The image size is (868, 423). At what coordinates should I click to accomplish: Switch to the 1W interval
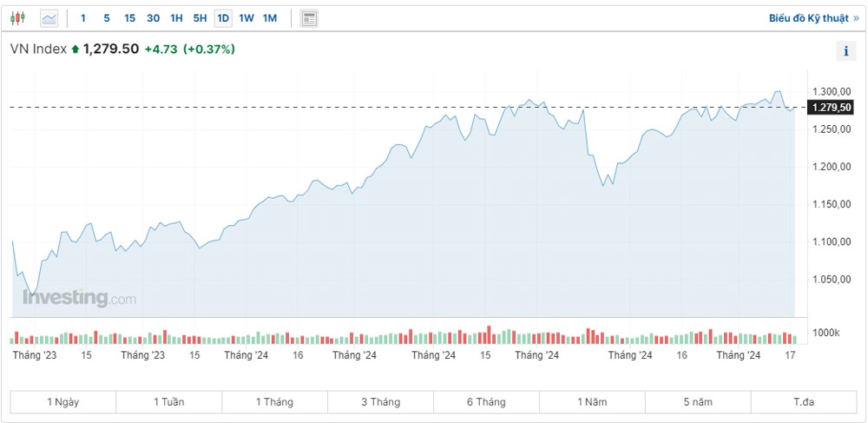pos(247,17)
